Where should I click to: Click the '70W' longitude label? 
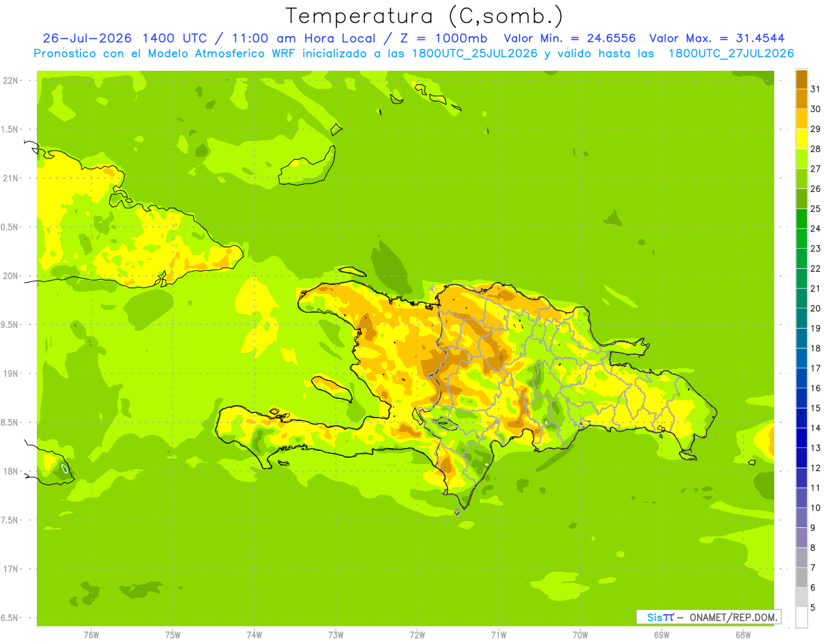pos(580,634)
